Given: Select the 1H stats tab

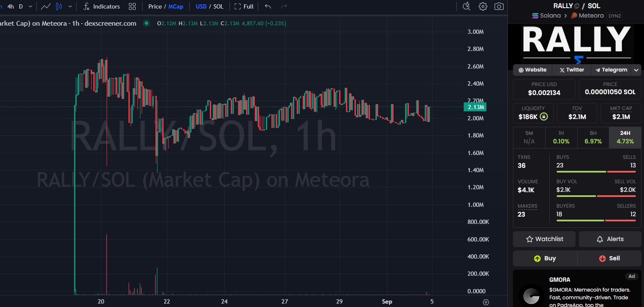Looking at the screenshot, I should [x=561, y=137].
